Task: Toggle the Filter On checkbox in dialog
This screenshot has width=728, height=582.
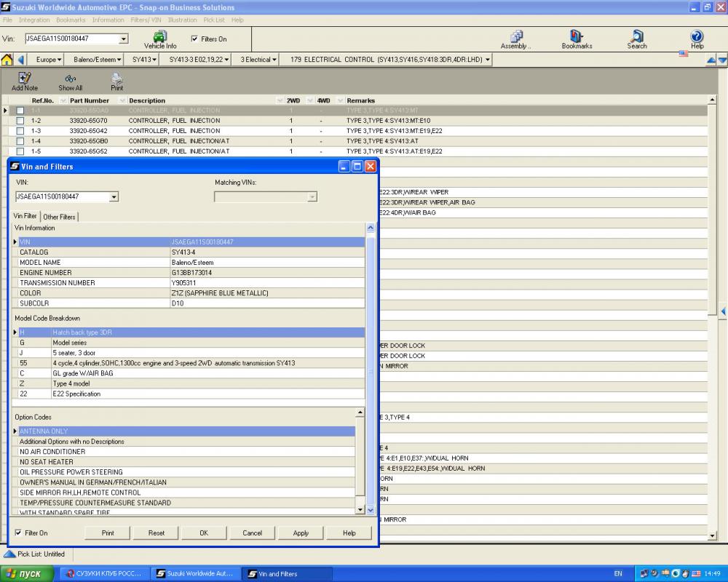Action: point(18,533)
